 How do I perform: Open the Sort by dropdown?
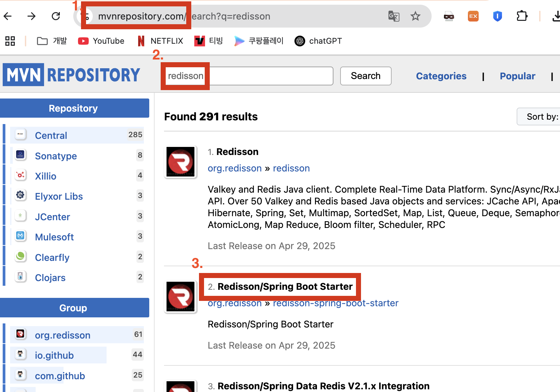tap(538, 117)
